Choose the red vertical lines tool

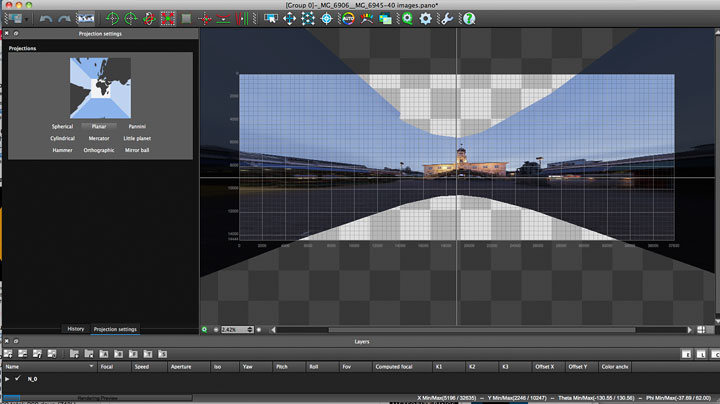[x=242, y=19]
